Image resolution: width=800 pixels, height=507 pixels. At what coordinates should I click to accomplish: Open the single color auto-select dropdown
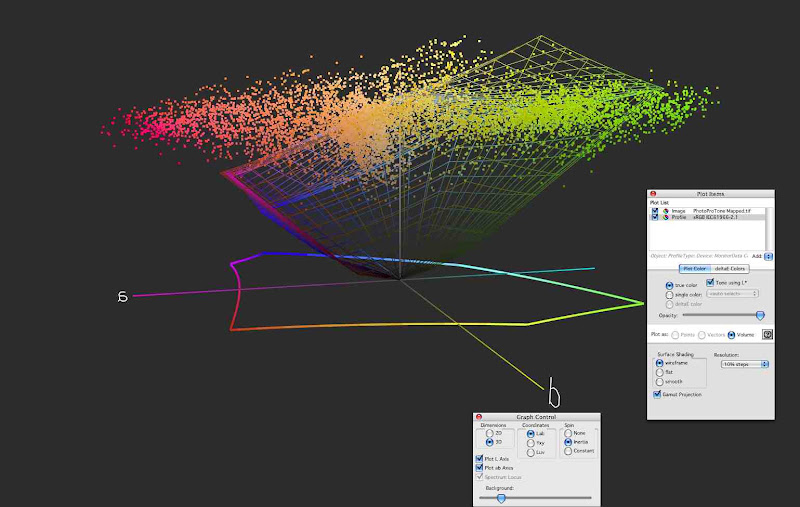(x=732, y=294)
